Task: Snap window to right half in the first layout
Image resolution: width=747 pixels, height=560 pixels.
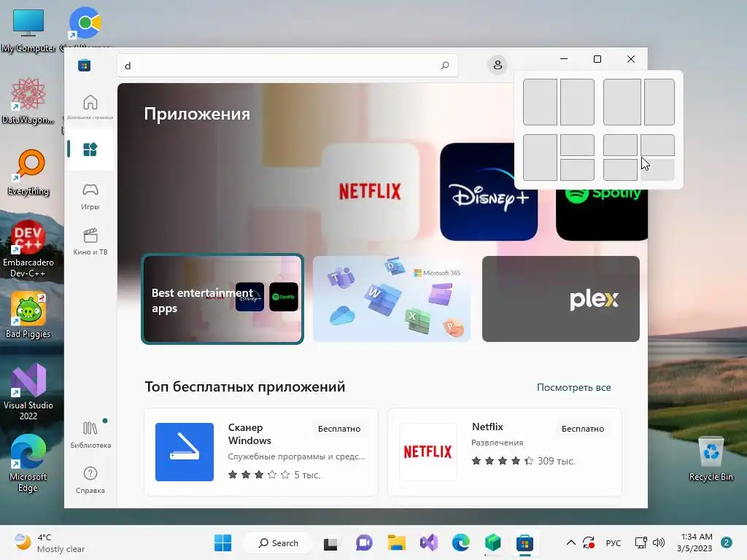Action: coord(578,102)
